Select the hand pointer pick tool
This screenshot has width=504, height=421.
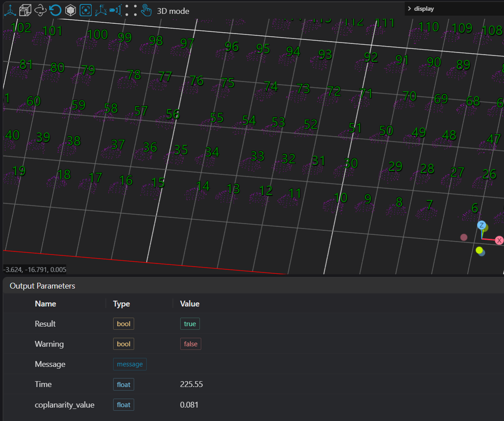click(146, 10)
